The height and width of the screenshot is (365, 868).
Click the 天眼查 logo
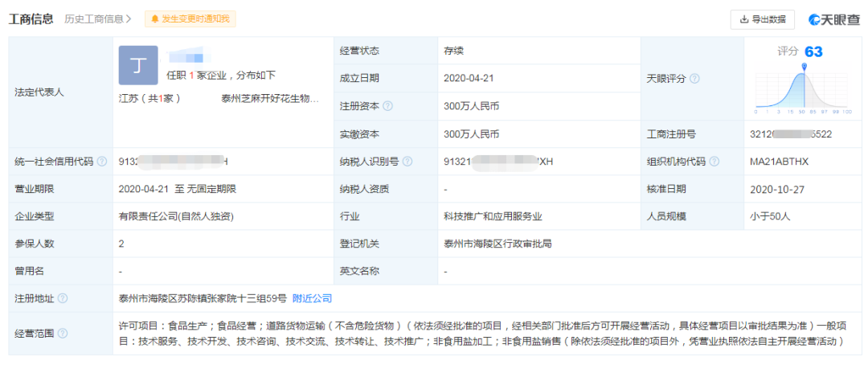point(835,19)
